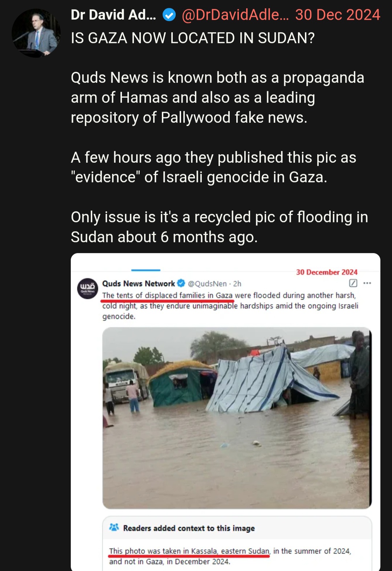Open the @QudsNen handle
The width and height of the screenshot is (392, 571).
coord(207,284)
